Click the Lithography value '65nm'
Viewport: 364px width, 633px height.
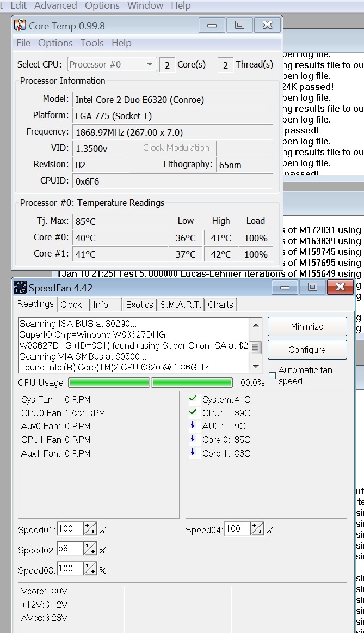coord(244,165)
